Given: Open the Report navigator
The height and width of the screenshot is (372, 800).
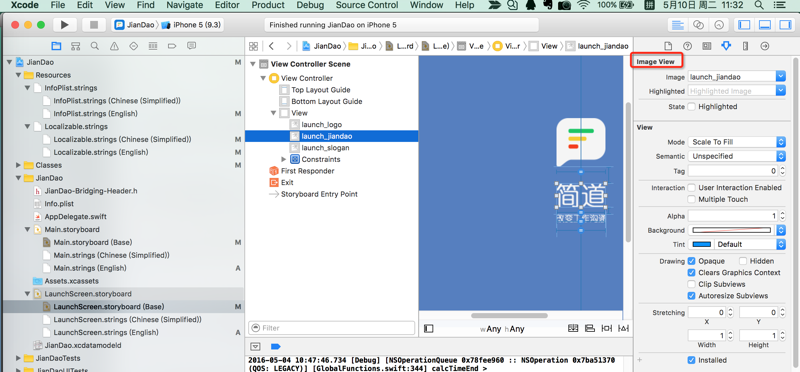Looking at the screenshot, I should point(191,46).
